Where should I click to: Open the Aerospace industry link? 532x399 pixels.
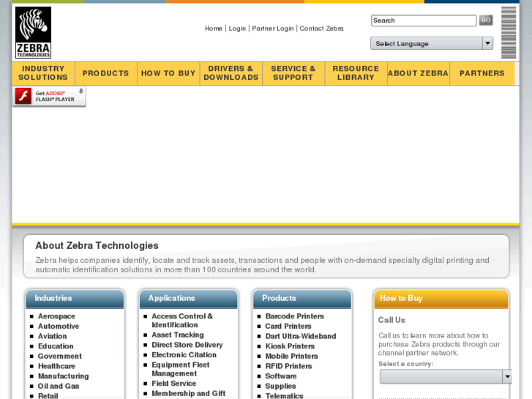pyautogui.click(x=56, y=316)
